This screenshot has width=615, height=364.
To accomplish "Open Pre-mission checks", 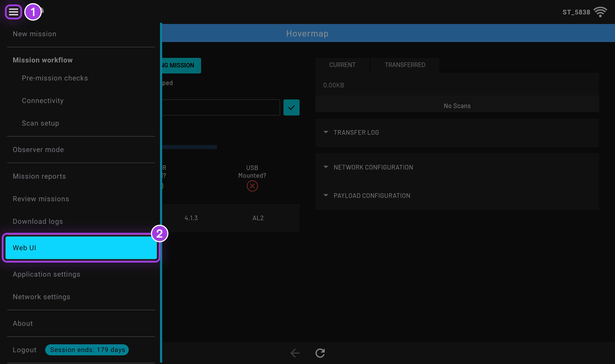I will [55, 78].
